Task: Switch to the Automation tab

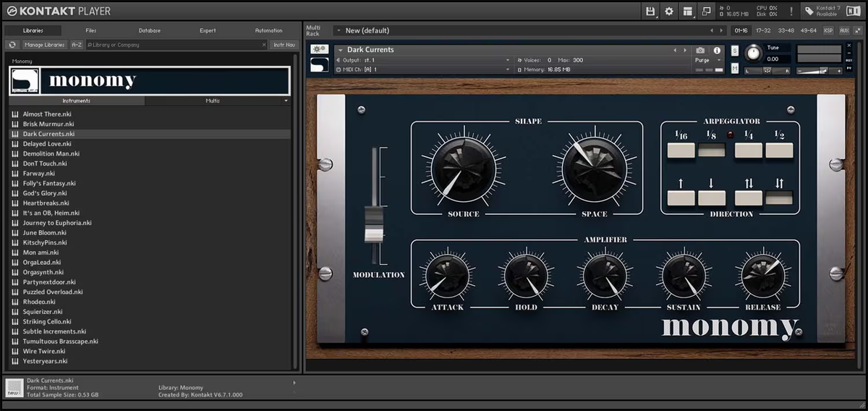Action: [x=268, y=30]
